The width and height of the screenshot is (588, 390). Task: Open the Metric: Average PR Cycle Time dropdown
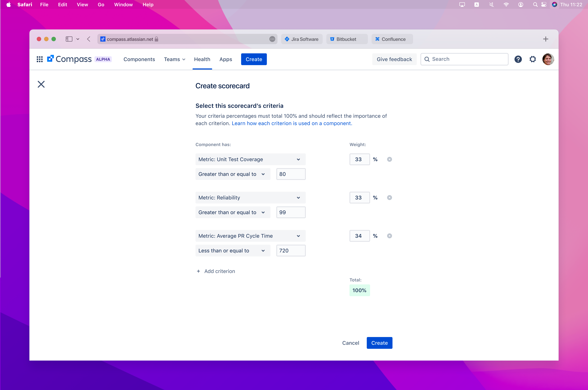tap(250, 236)
